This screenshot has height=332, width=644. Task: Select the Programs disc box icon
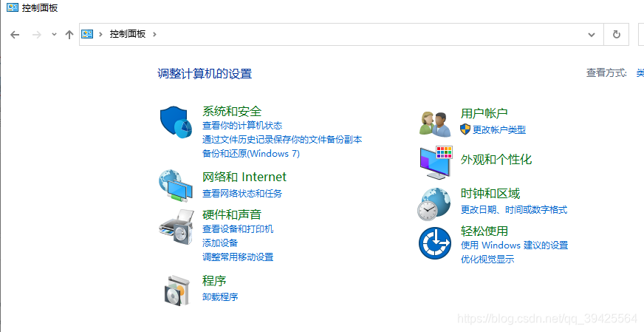point(178,291)
